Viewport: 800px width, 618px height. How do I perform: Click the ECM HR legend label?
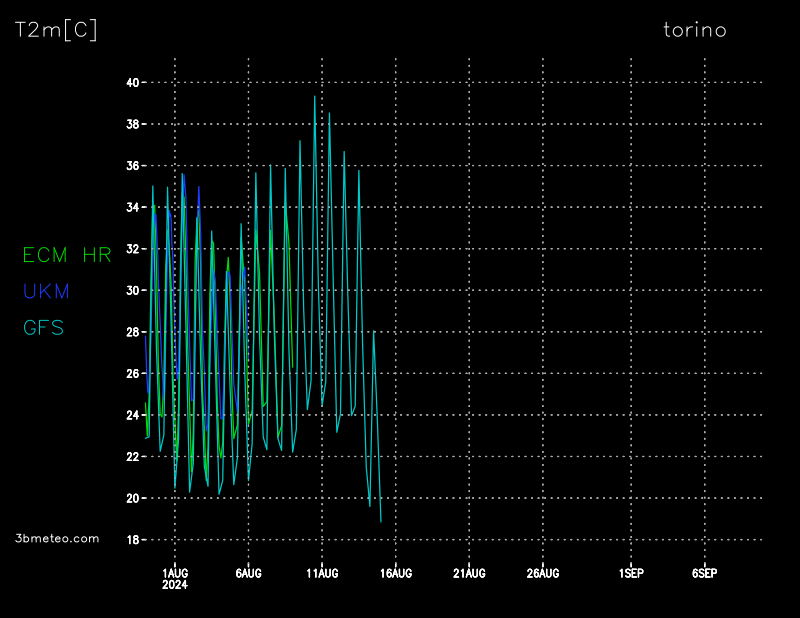(67, 255)
